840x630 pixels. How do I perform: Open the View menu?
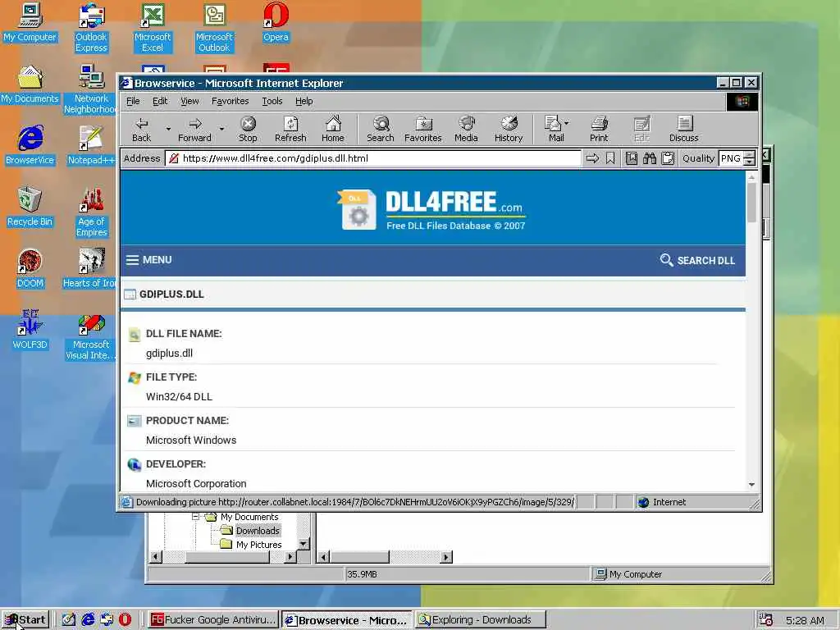189,101
